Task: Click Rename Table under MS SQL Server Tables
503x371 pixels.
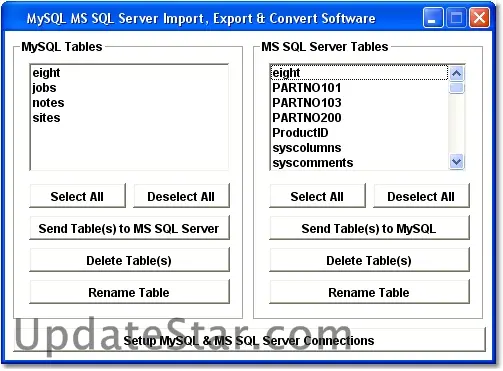Action: coord(369,292)
